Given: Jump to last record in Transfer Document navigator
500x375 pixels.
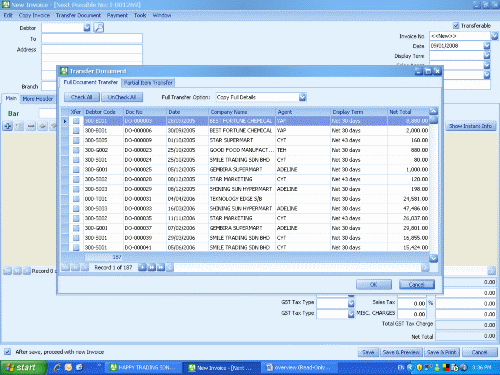Looking at the screenshot, I should (161, 267).
